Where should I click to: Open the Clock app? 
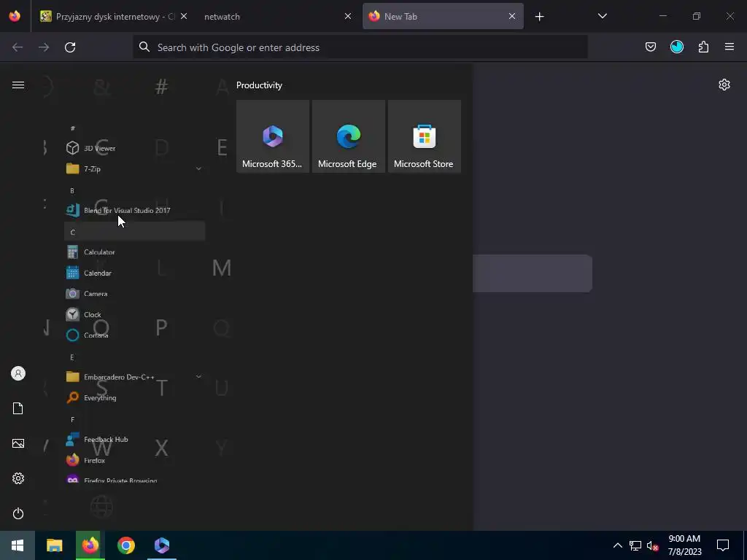(134, 314)
